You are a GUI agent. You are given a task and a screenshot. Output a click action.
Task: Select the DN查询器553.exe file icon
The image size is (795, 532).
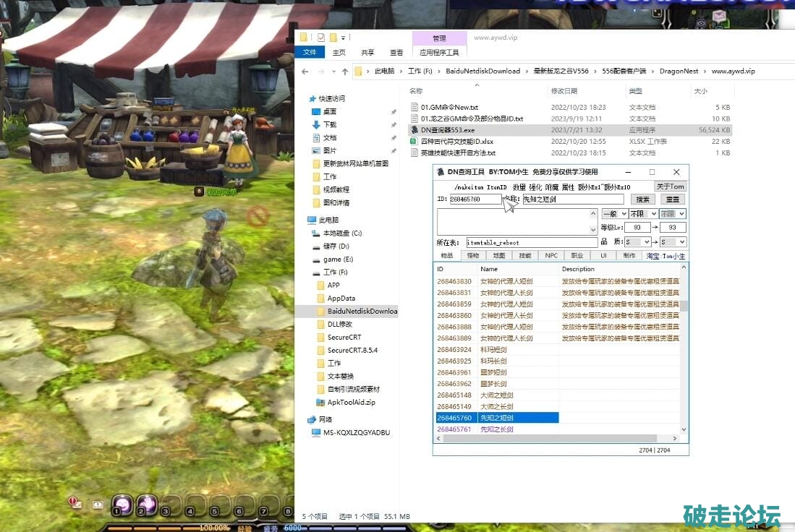click(414, 130)
